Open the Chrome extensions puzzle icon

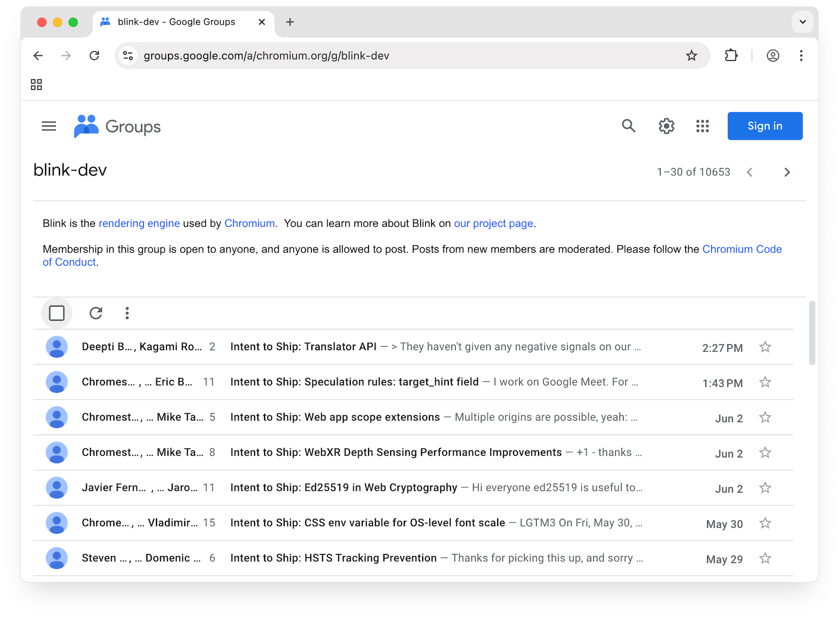click(x=731, y=56)
